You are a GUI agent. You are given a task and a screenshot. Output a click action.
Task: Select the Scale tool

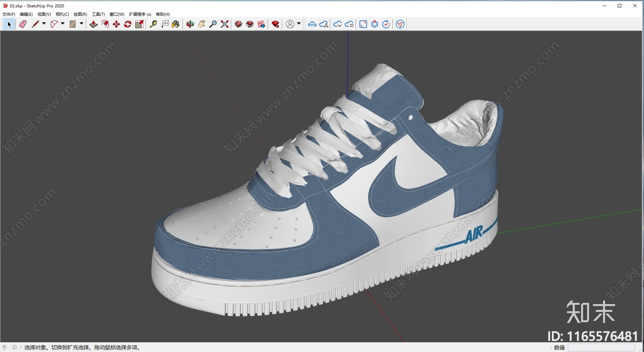click(x=139, y=25)
